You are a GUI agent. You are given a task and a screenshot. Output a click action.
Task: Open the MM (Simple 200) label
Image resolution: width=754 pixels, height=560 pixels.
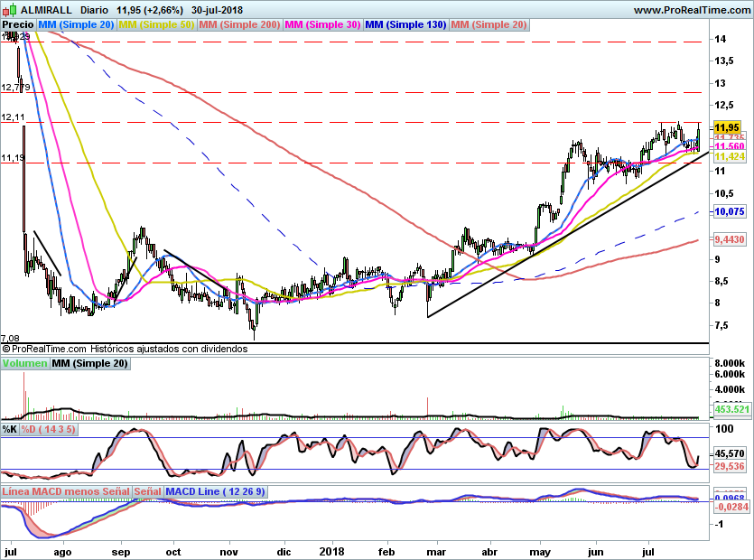(239, 25)
